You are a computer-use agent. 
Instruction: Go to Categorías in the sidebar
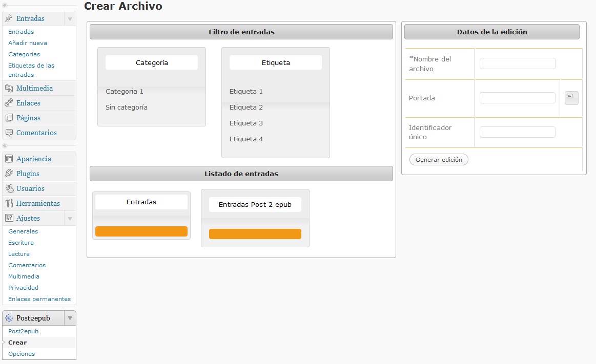point(24,54)
